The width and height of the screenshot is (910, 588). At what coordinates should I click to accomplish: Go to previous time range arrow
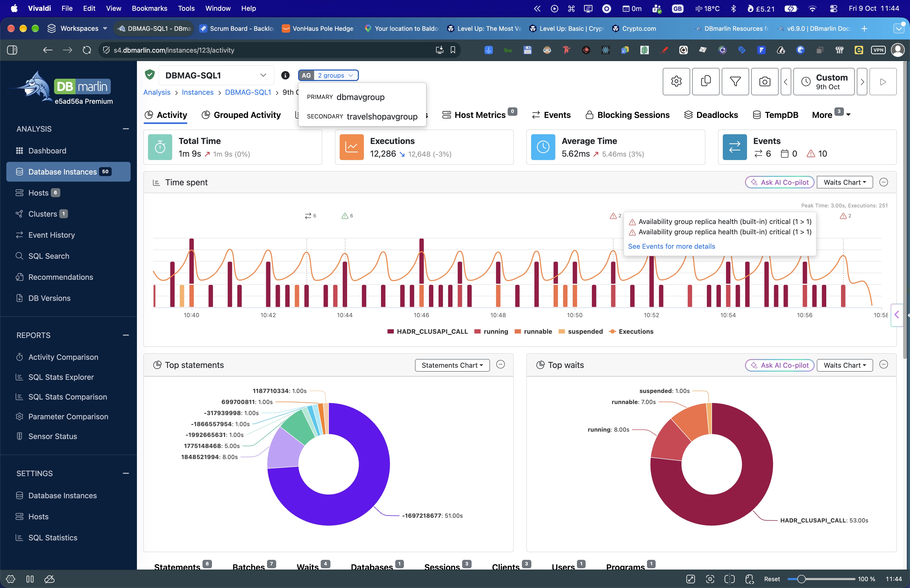click(785, 81)
